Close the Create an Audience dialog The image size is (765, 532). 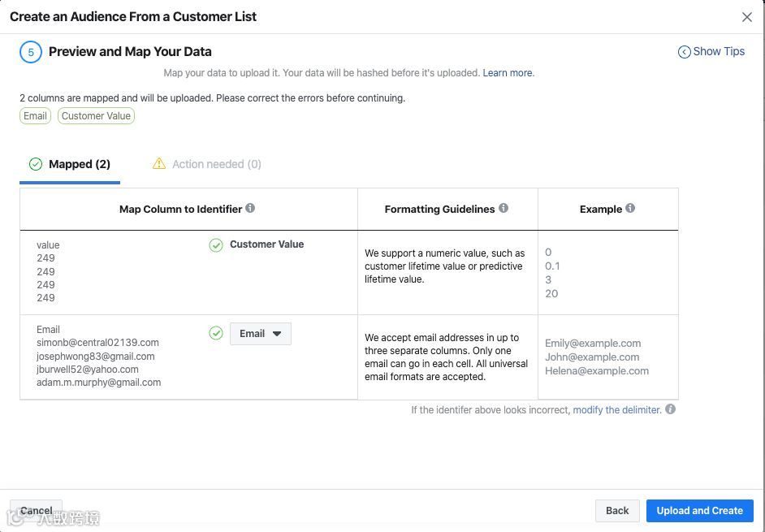[x=747, y=17]
